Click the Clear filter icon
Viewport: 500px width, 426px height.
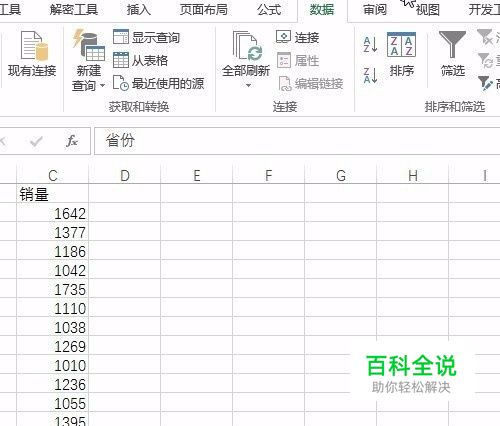click(x=485, y=37)
